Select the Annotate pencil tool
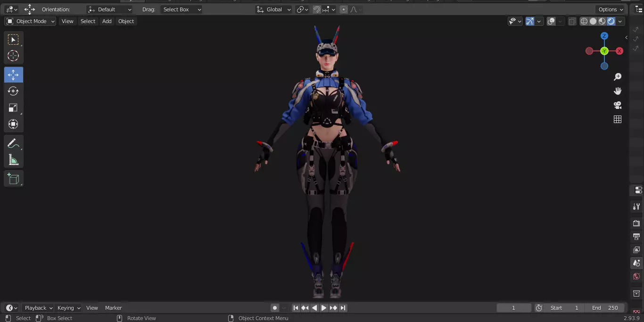Screen dimensions: 644x322 click(13, 143)
